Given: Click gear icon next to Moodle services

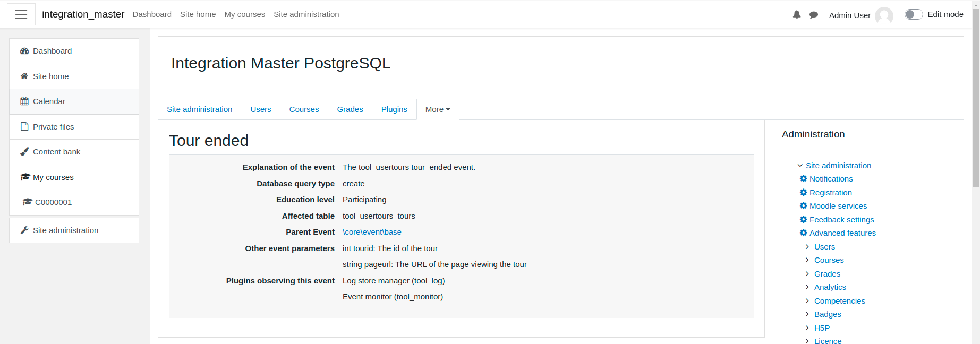Looking at the screenshot, I should (804, 206).
